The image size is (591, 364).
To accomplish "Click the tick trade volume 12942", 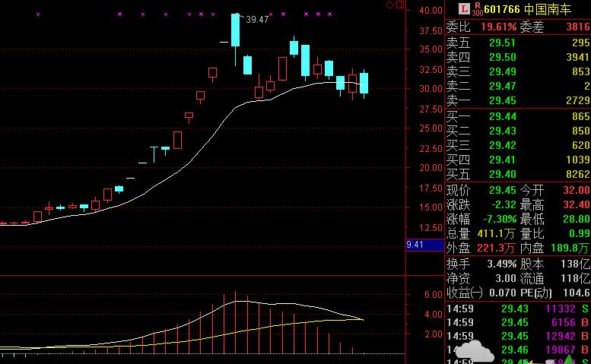I will (561, 336).
